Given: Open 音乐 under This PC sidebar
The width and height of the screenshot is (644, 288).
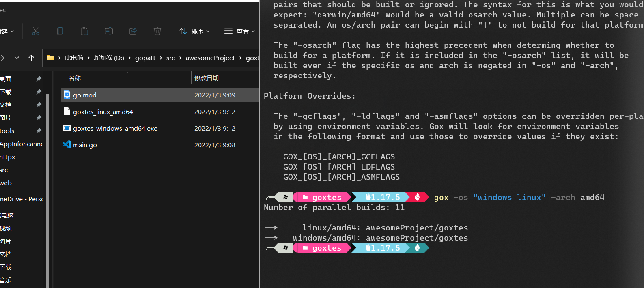Looking at the screenshot, I should [x=6, y=280].
